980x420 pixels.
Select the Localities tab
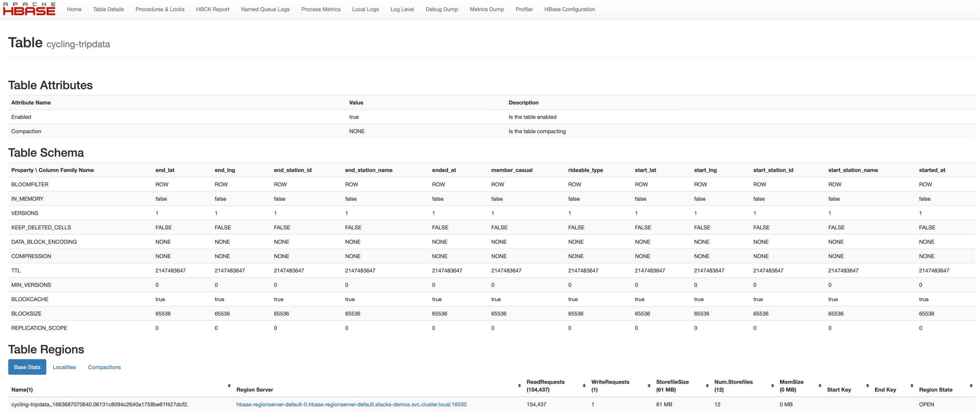pos(64,367)
